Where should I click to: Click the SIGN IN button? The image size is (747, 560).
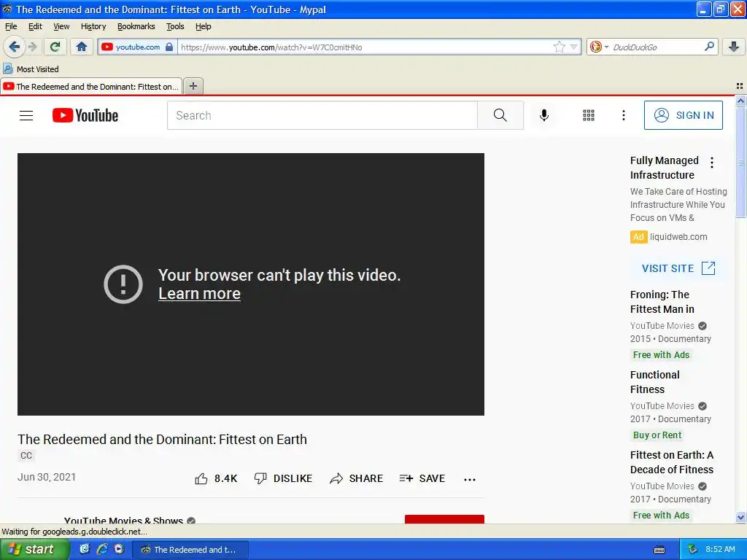pos(683,115)
